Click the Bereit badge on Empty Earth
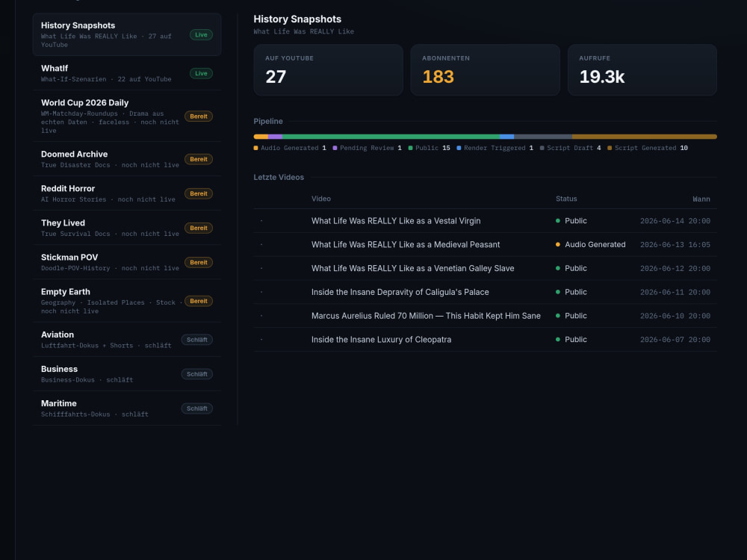This screenshot has width=747, height=560. point(199,301)
